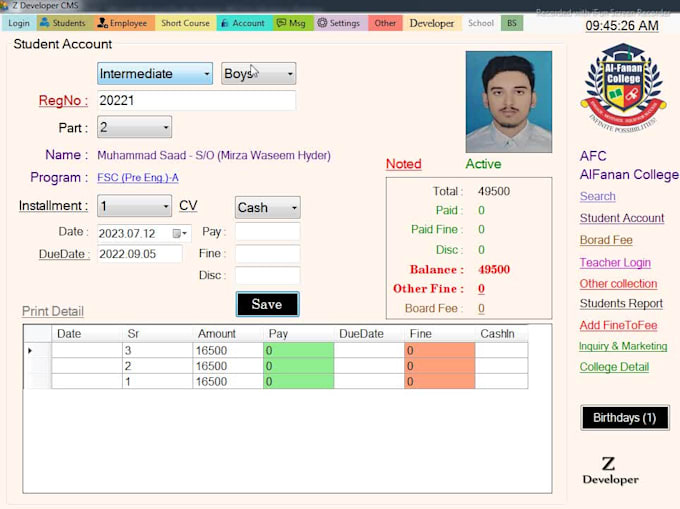Viewport: 680px width, 509px height.
Task: Click the Sr column header
Action: pos(157,333)
